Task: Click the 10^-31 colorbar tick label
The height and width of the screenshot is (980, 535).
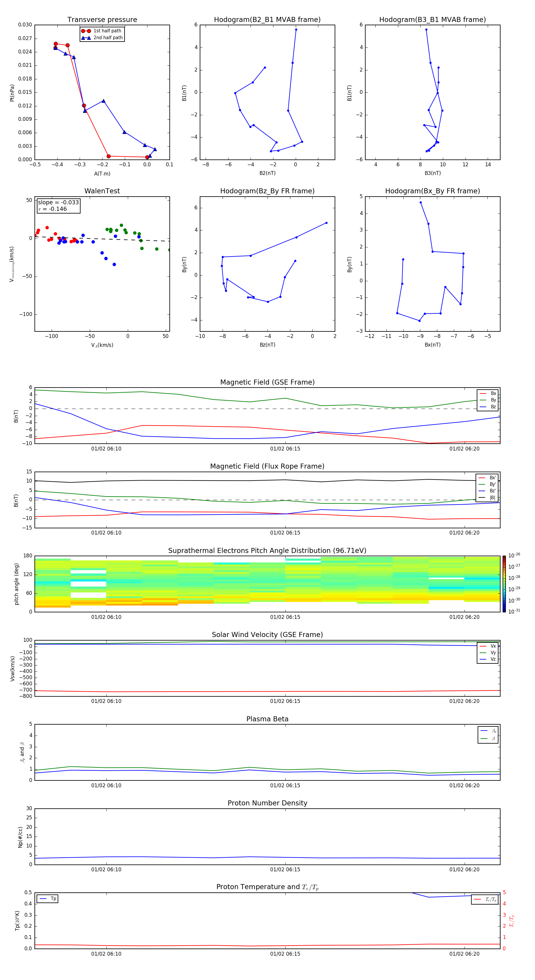Action: [x=514, y=611]
